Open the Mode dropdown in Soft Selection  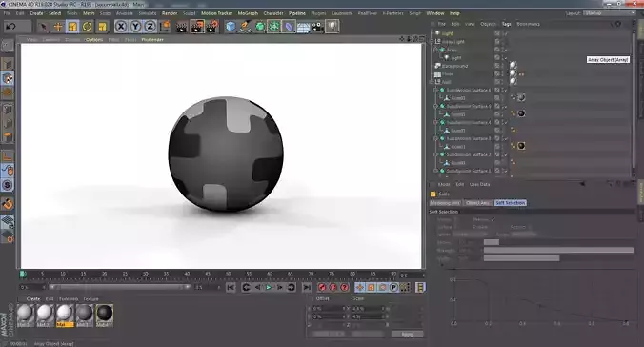[x=524, y=235]
